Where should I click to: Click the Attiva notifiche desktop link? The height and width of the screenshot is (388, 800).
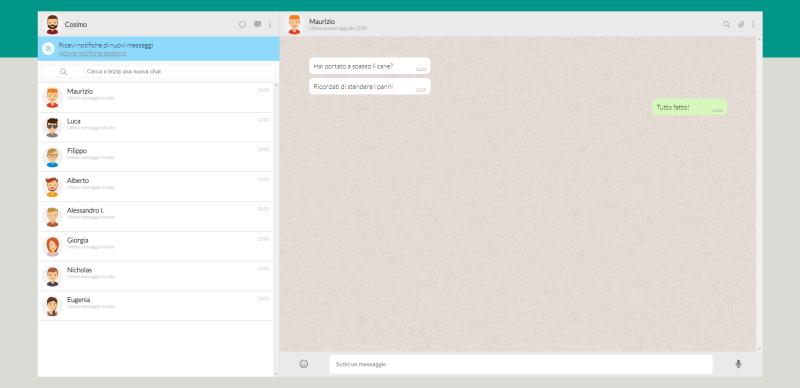point(92,53)
